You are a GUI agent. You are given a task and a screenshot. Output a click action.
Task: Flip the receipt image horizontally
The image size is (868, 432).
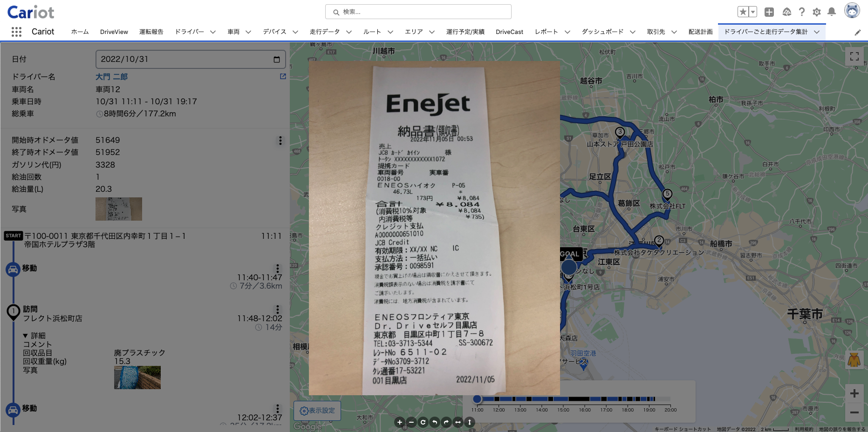[x=458, y=422]
